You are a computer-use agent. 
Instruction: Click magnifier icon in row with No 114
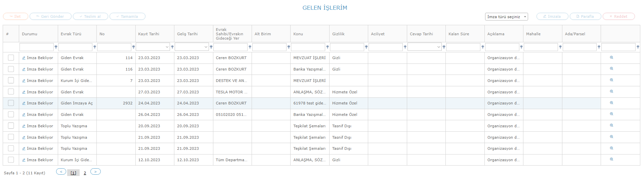(x=611, y=57)
